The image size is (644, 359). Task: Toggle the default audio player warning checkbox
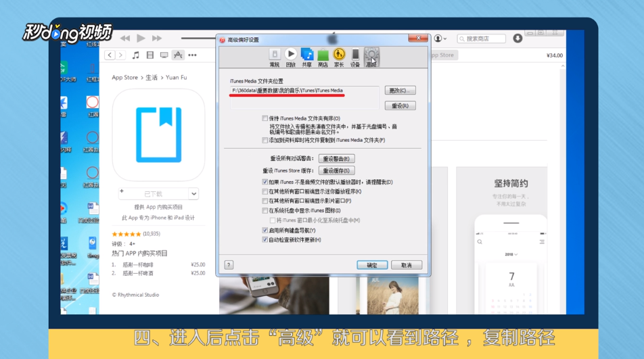tap(265, 182)
